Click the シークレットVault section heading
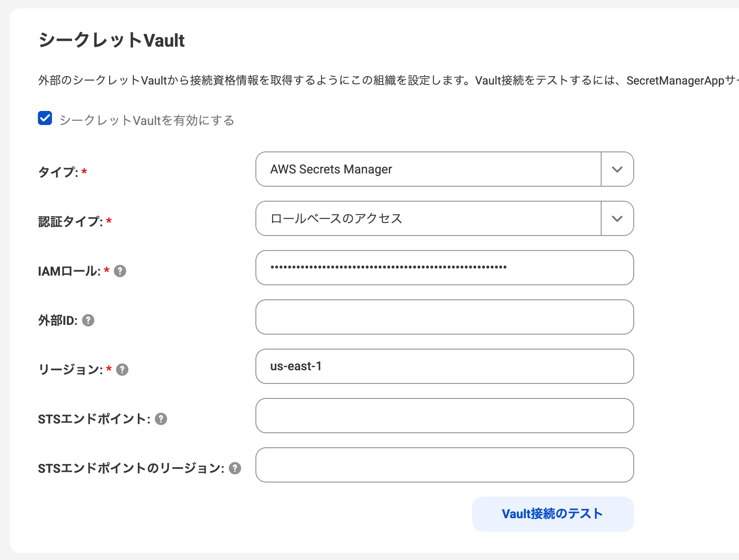 tap(111, 41)
